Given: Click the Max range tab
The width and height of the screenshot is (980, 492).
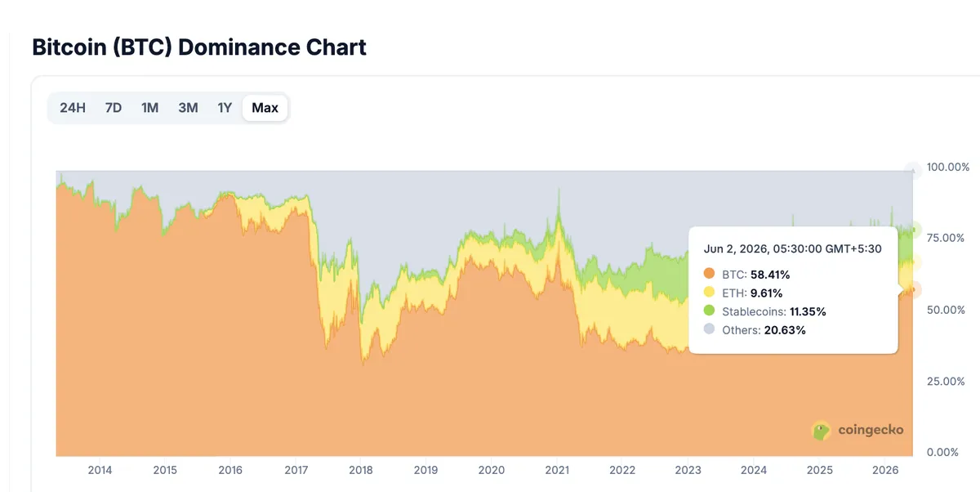Looking at the screenshot, I should (265, 108).
